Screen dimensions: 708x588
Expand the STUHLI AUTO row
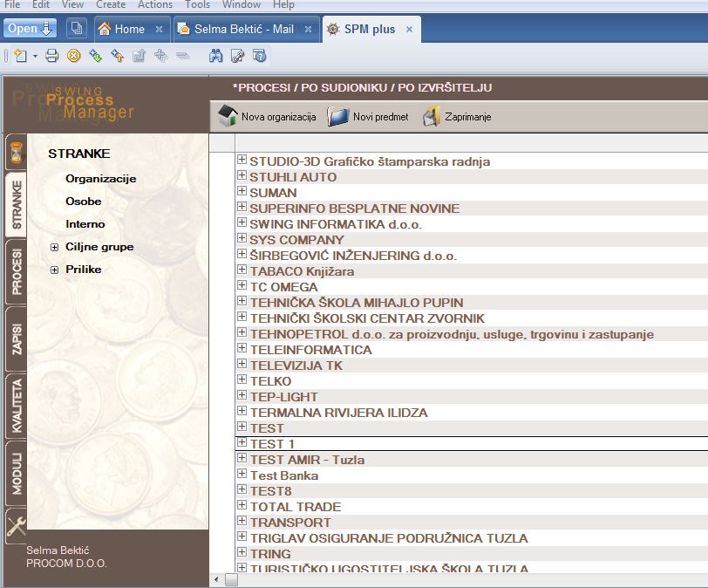click(x=242, y=175)
